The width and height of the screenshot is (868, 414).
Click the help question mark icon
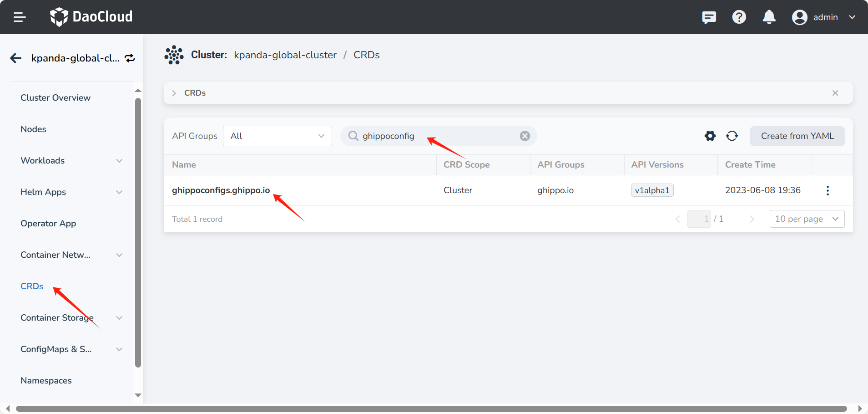point(739,17)
